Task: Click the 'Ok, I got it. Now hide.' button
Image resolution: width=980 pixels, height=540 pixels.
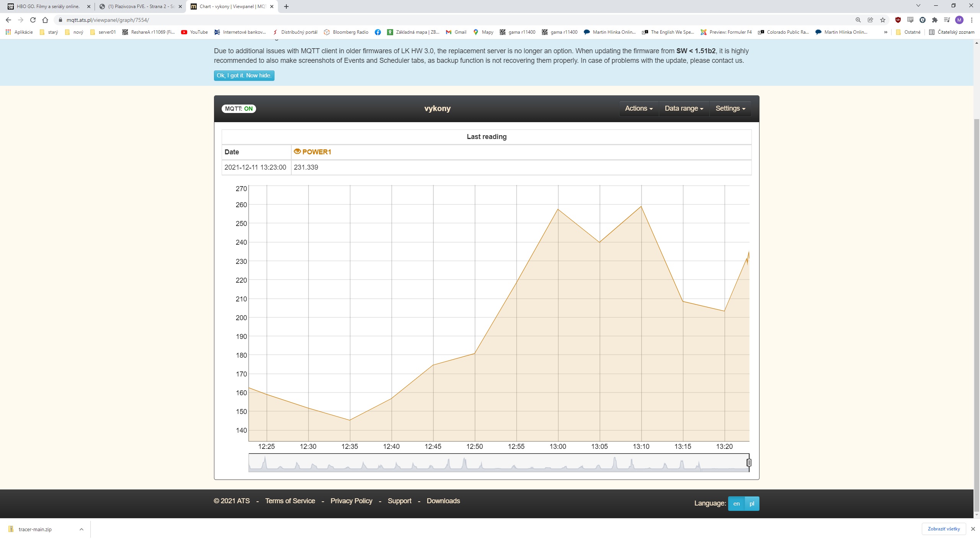Action: pos(244,75)
